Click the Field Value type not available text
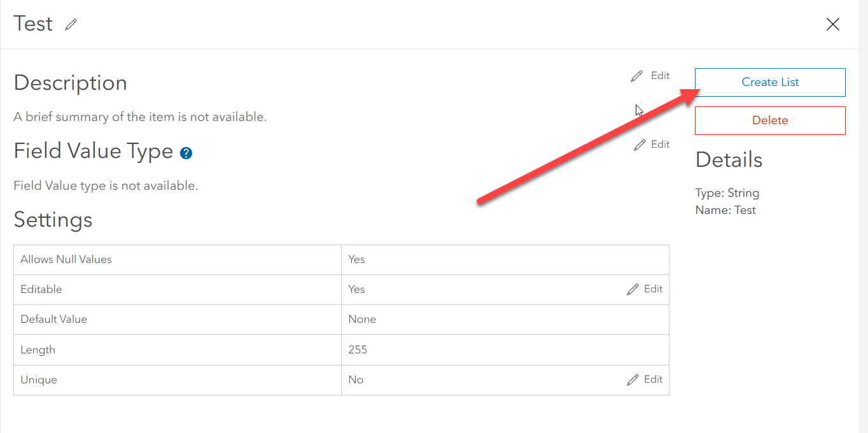The width and height of the screenshot is (868, 433). coord(106,186)
